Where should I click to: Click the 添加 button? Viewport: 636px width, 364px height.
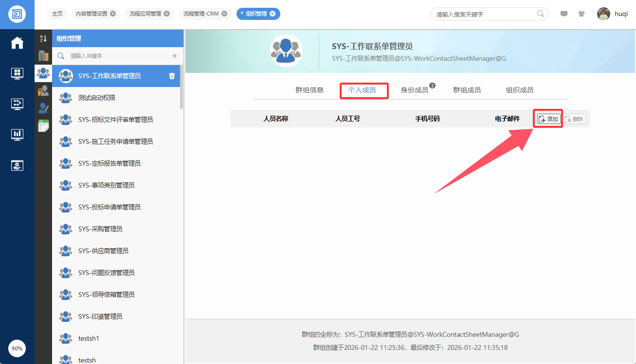tap(548, 119)
